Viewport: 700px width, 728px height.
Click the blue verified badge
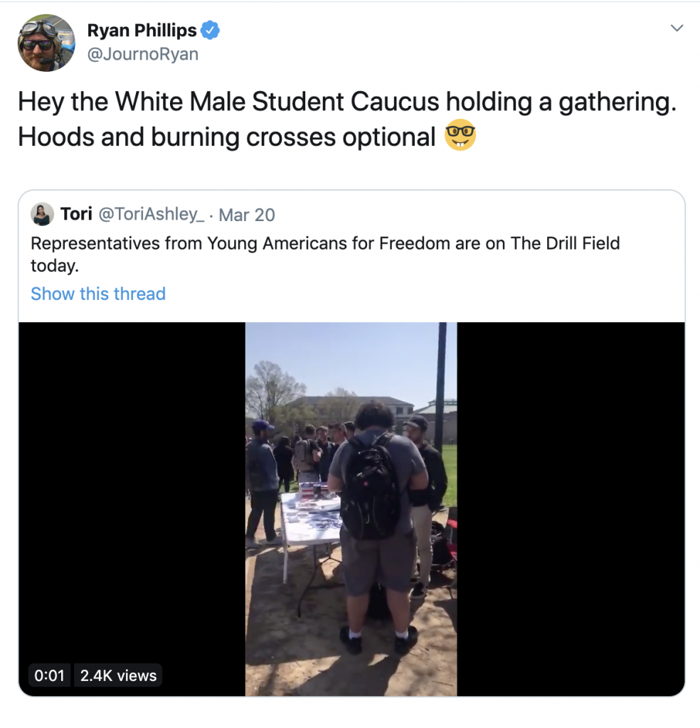[210, 31]
